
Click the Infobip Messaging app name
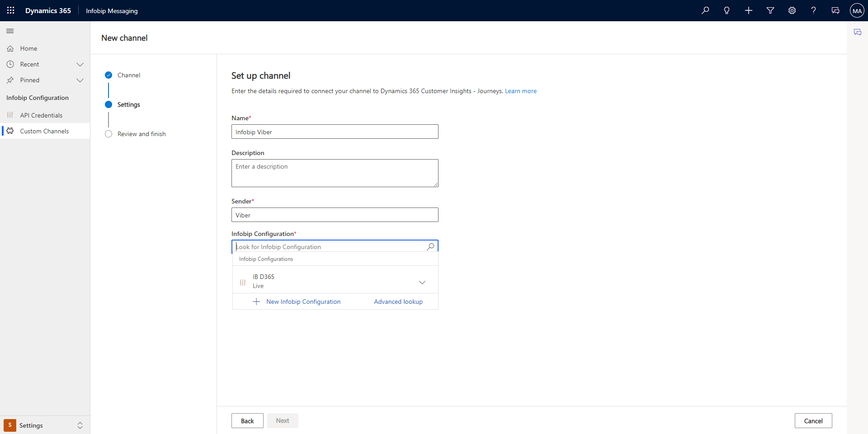click(x=112, y=11)
